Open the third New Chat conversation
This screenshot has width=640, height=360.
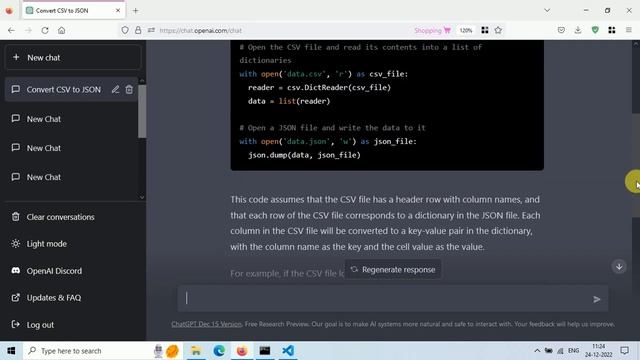coord(44,177)
